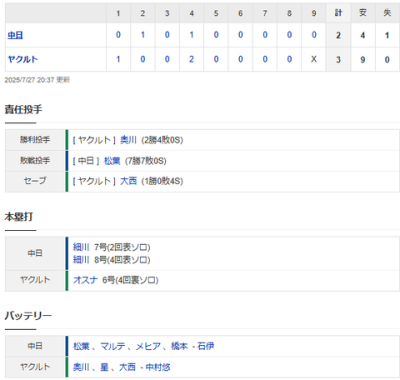Click 奥川 in ヤクルト battery row

81,367
